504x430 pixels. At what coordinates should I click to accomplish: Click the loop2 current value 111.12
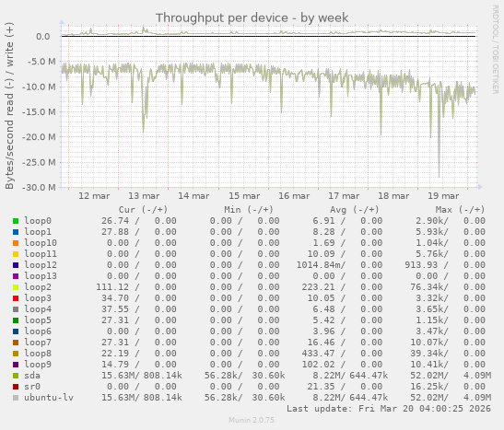tap(112, 287)
